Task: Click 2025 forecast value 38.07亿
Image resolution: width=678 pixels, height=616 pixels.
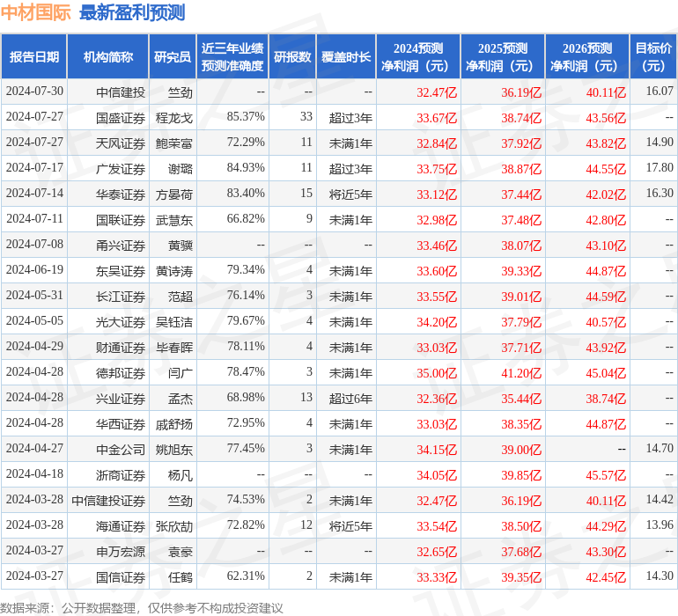Action: 521,246
